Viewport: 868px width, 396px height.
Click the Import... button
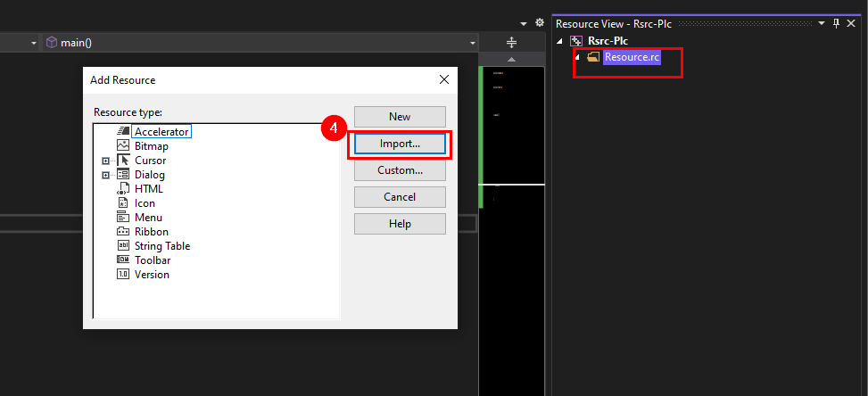point(400,144)
